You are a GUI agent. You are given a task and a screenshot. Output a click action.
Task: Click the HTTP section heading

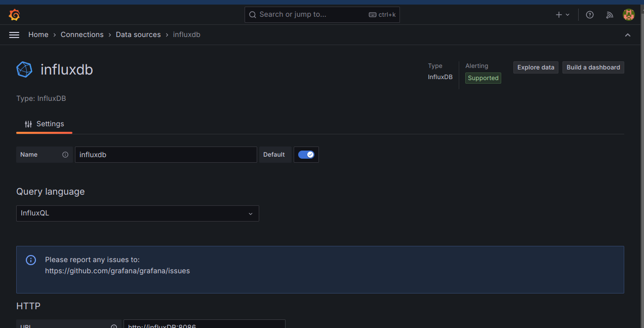(28, 306)
